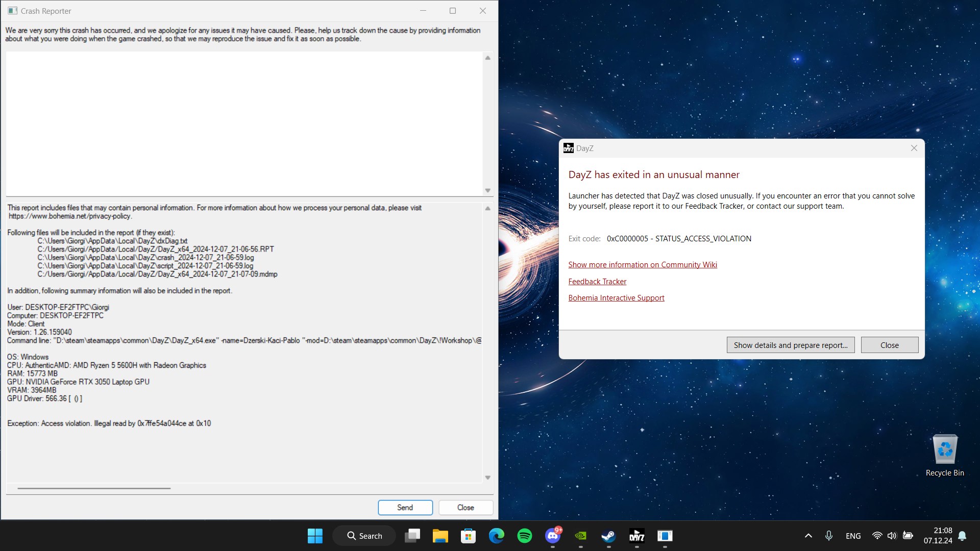980x551 pixels.
Task: Click report details scroll up arrow
Action: click(x=488, y=208)
